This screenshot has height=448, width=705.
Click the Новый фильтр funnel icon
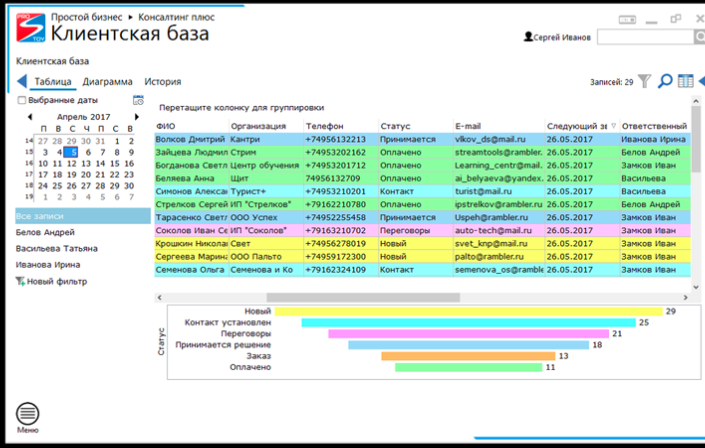click(20, 282)
